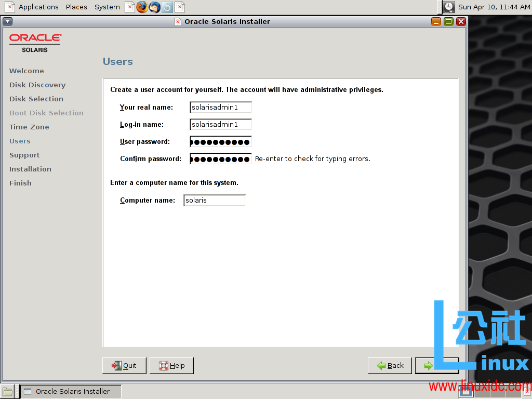Click the 'Enter a computer name for this system.' text
This screenshot has height=399, width=532.
(174, 182)
